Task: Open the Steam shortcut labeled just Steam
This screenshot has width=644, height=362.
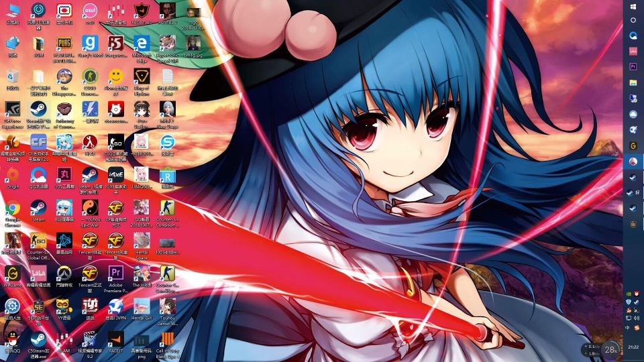Action: pos(38,210)
